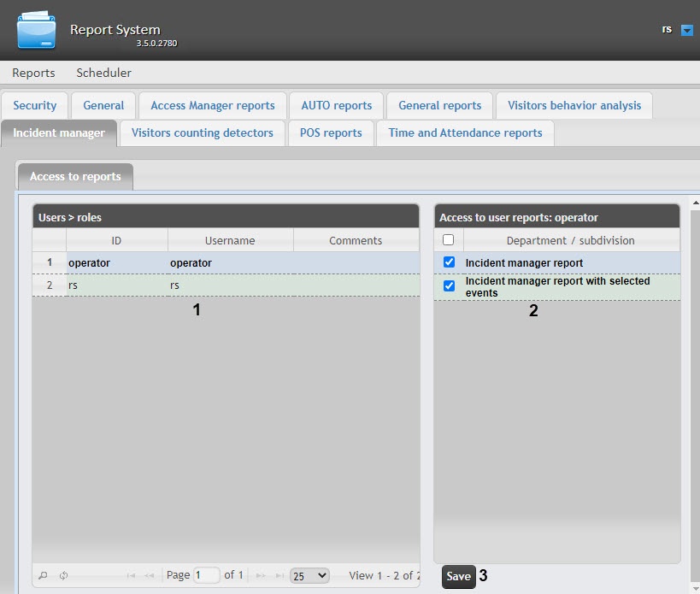Viewport: 700px width, 594px height.
Task: Go to last page using pager icon
Action: [279, 576]
